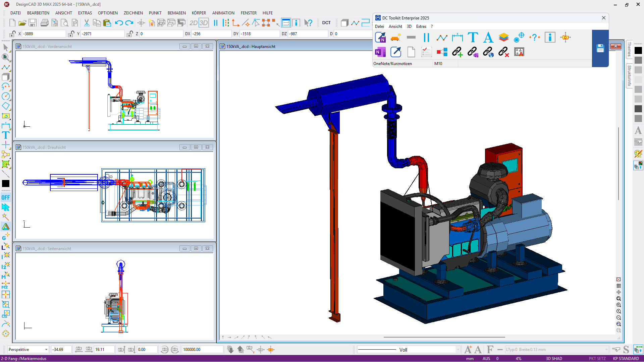Click the OneNote icon in DC Toolkit
This screenshot has width=644, height=362.
[x=380, y=52]
